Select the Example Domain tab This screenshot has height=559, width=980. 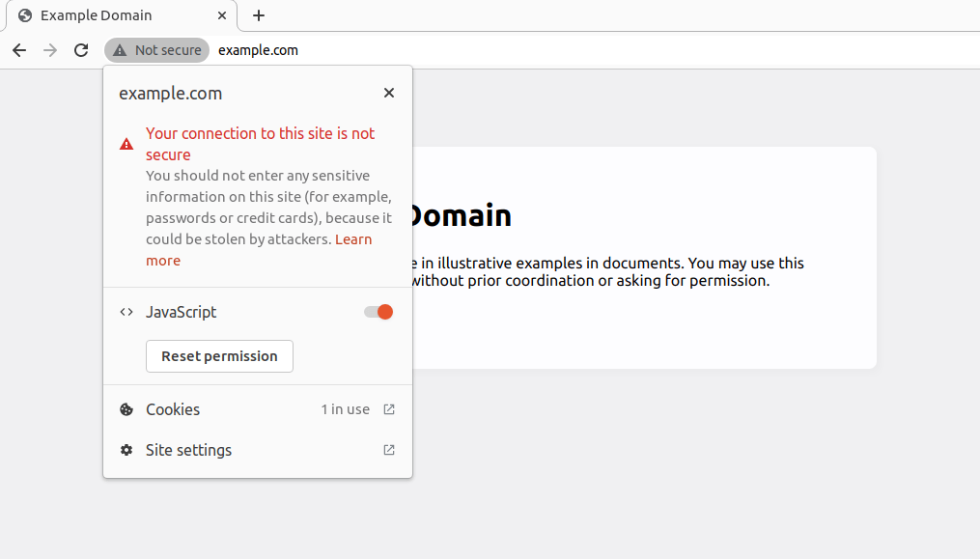(122, 15)
